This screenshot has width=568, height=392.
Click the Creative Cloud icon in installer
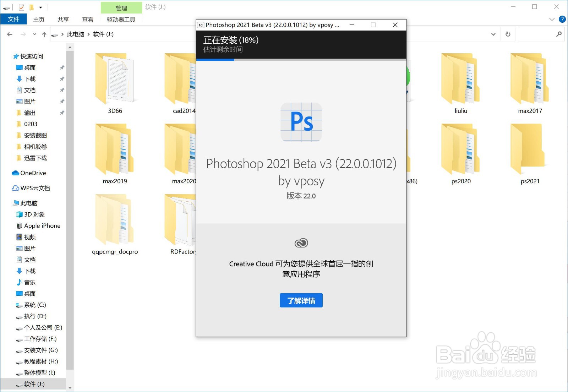tap(301, 243)
